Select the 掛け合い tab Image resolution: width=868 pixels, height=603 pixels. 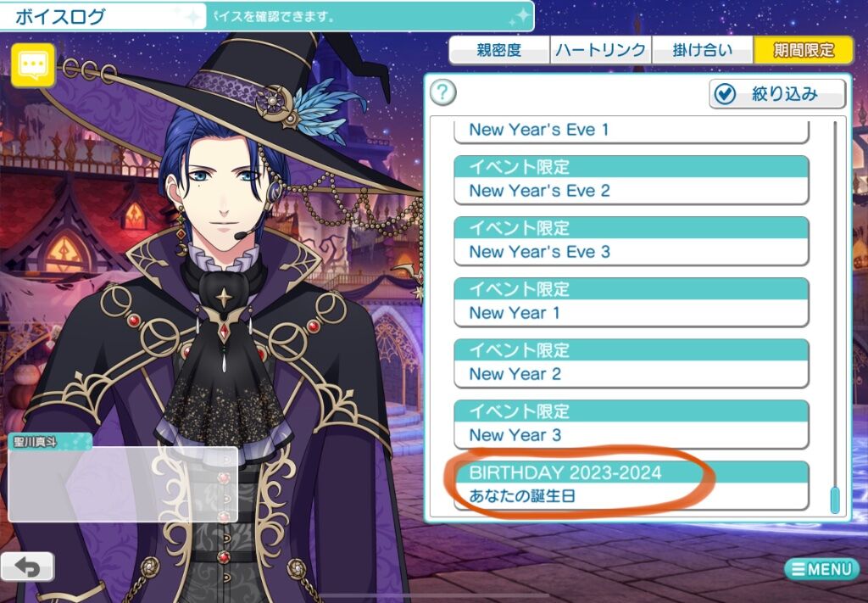(x=703, y=50)
